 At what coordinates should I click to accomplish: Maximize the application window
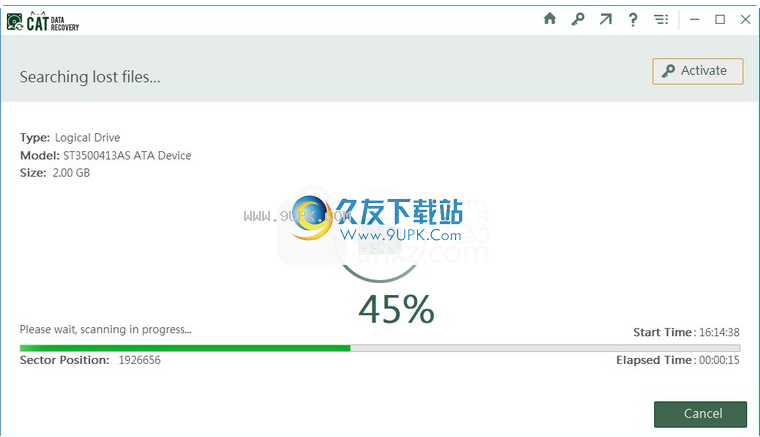pos(720,19)
